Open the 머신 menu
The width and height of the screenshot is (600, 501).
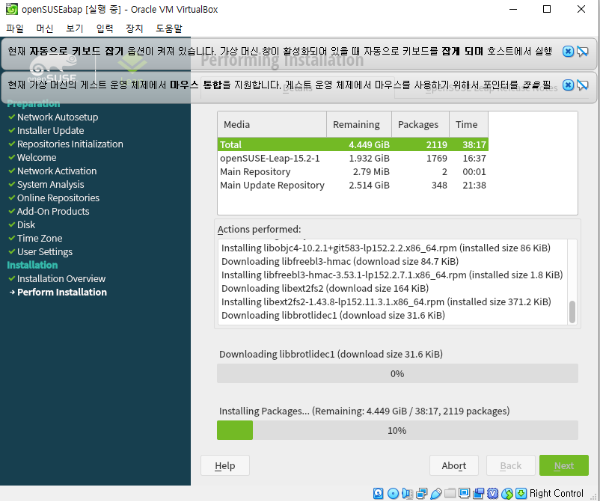45,28
